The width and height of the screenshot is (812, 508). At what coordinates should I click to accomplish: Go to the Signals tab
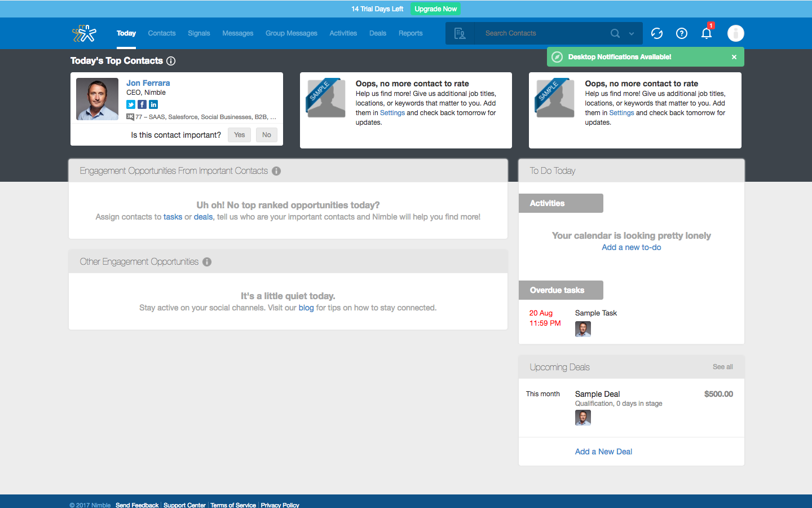pyautogui.click(x=199, y=33)
